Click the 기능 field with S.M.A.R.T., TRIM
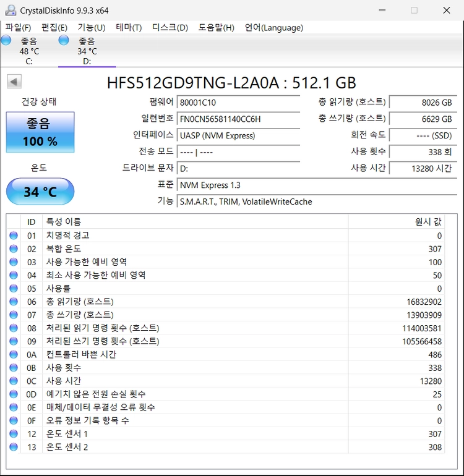 [x=317, y=202]
